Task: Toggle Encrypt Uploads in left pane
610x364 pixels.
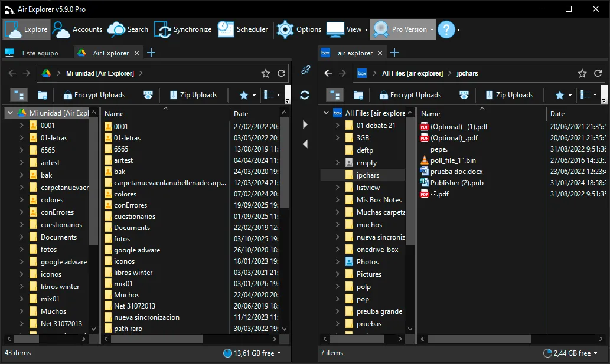Action: click(94, 95)
